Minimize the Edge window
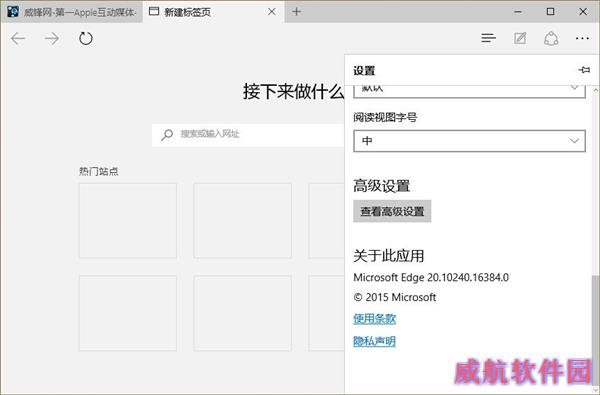 coord(518,12)
